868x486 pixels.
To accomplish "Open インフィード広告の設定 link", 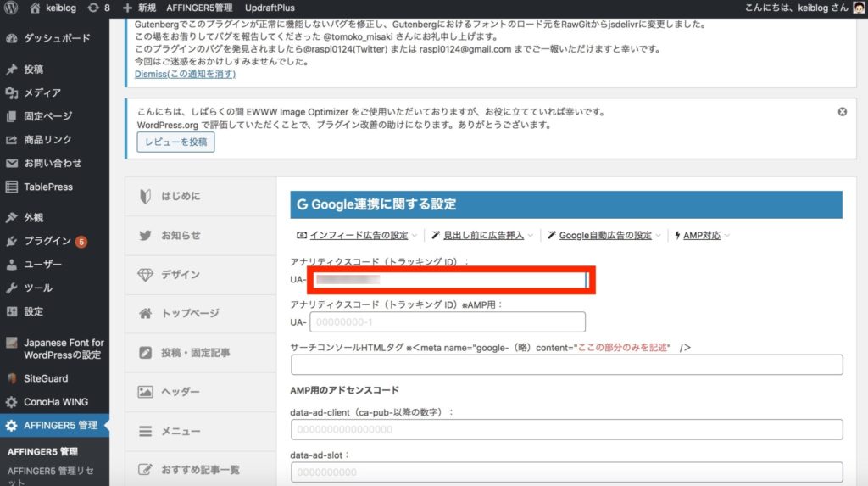I will (359, 236).
